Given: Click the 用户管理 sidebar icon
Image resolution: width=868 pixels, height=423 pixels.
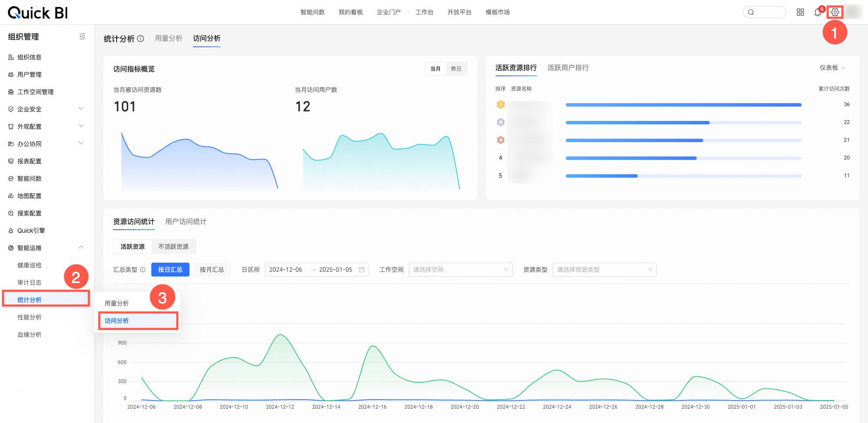Looking at the screenshot, I should point(11,75).
